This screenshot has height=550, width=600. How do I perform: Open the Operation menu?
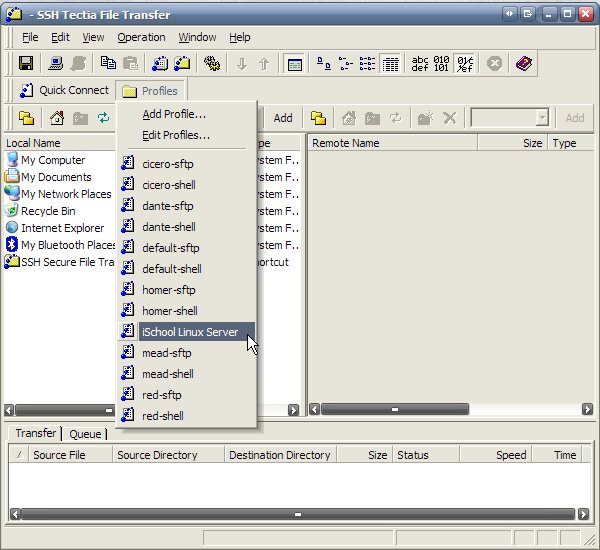click(x=141, y=38)
